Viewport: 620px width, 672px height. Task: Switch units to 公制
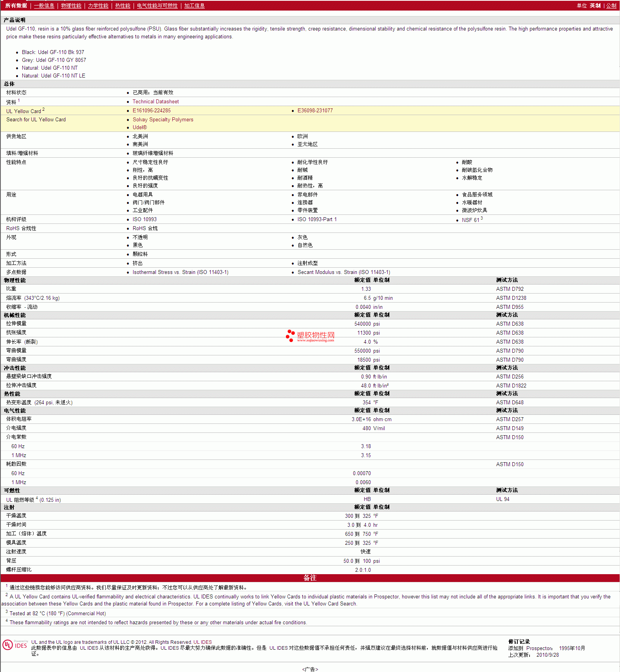coord(611,5)
